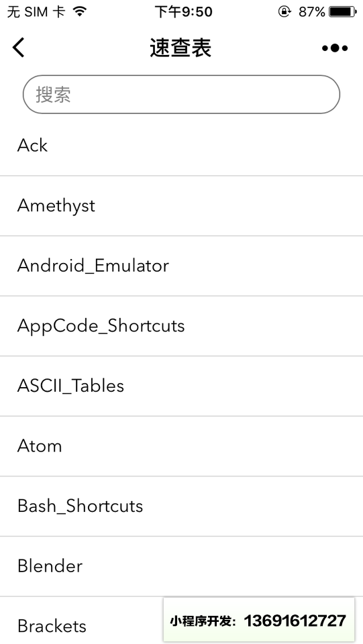Image resolution: width=363 pixels, height=644 pixels.
Task: Tap the 小程序开发 phone number banner
Action: pos(259,620)
